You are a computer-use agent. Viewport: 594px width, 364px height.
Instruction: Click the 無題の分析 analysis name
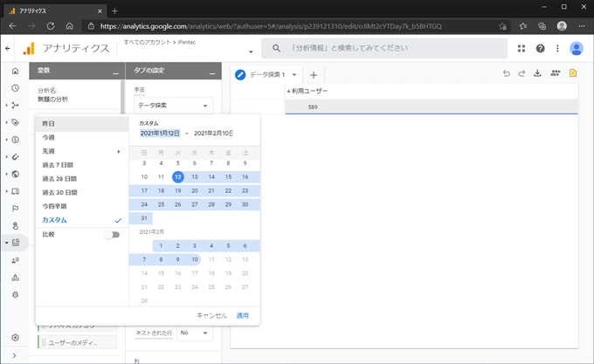pyautogui.click(x=52, y=100)
